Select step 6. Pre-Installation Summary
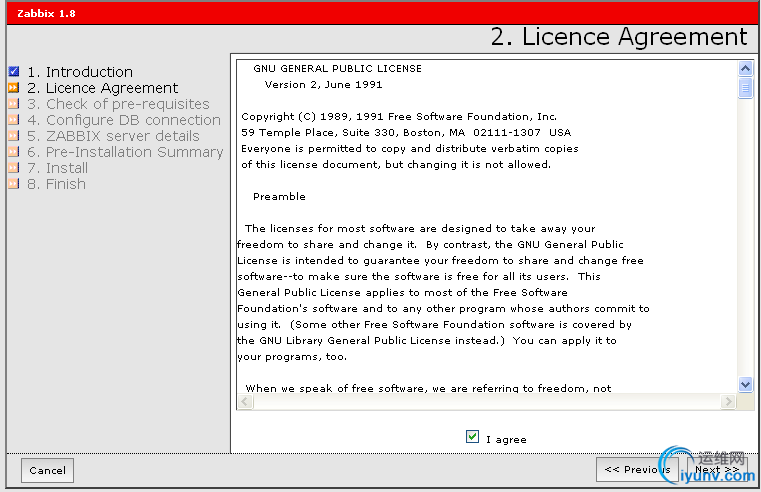Viewport: 761px width, 492px height. [x=125, y=152]
